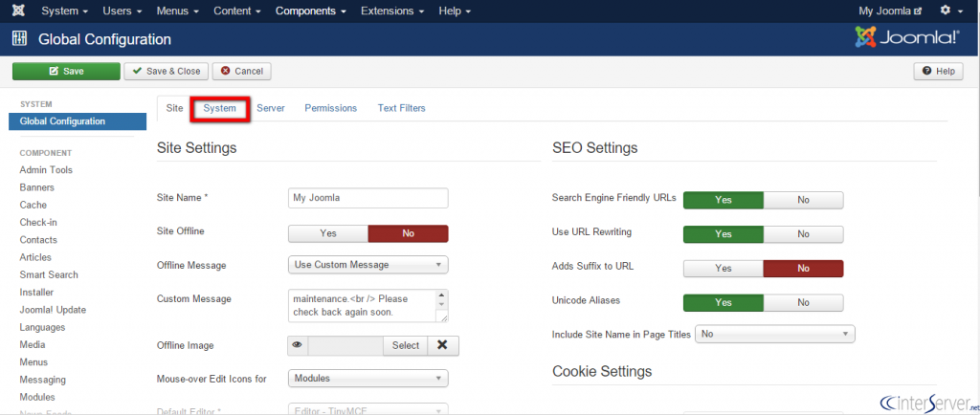Open the Components menu

pos(311,11)
